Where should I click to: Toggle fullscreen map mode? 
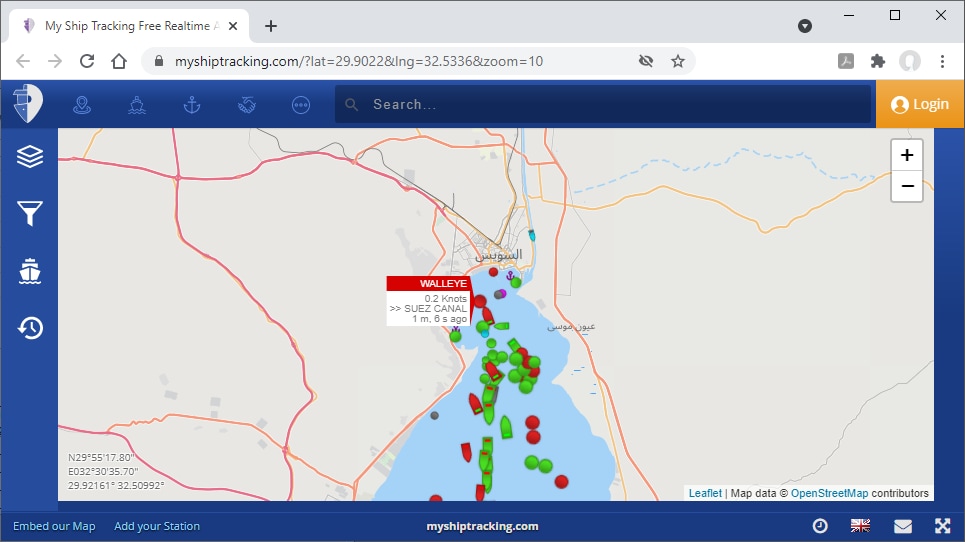point(942,526)
